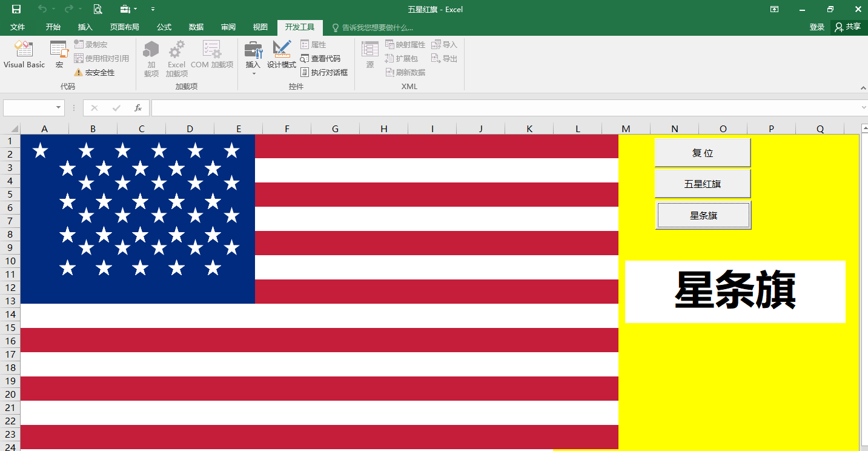868x451 pixels.
Task: Click 映射属性 map properties
Action: [405, 44]
